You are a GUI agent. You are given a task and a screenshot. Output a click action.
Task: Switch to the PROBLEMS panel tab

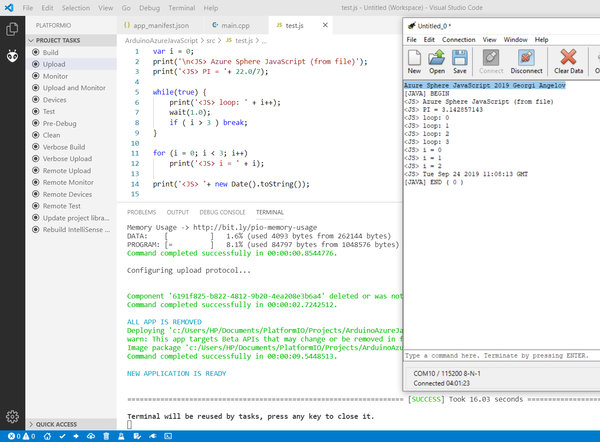tap(141, 212)
